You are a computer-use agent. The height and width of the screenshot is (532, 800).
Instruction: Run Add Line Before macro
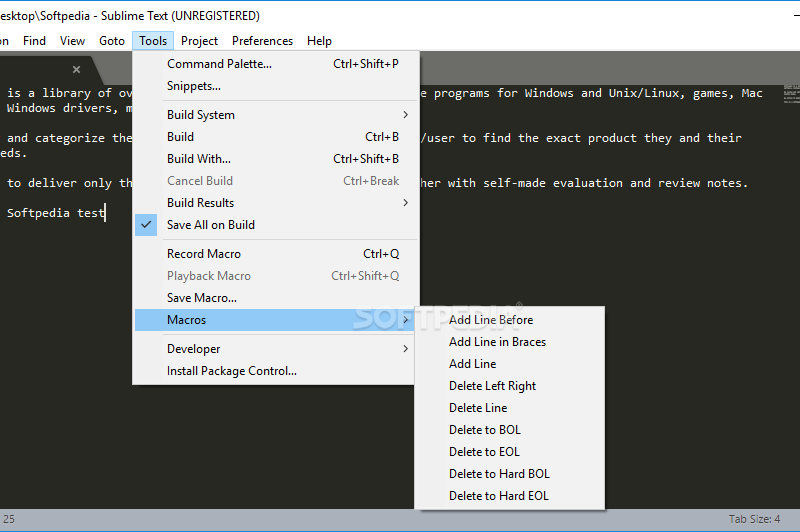(x=510, y=320)
